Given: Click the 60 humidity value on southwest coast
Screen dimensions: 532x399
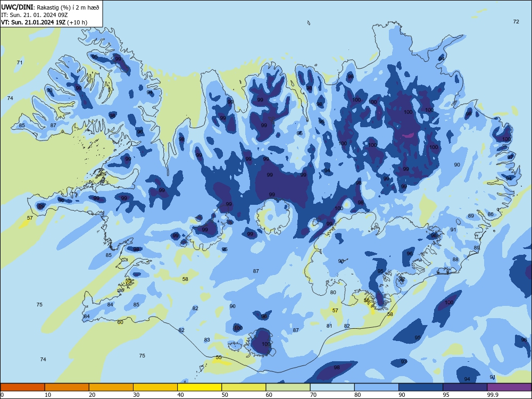Looking at the screenshot, I should coord(120,322).
